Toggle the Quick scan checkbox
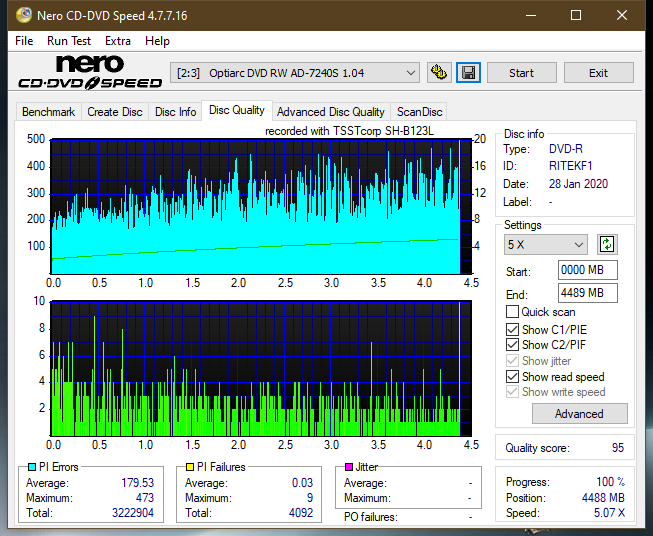 (512, 312)
